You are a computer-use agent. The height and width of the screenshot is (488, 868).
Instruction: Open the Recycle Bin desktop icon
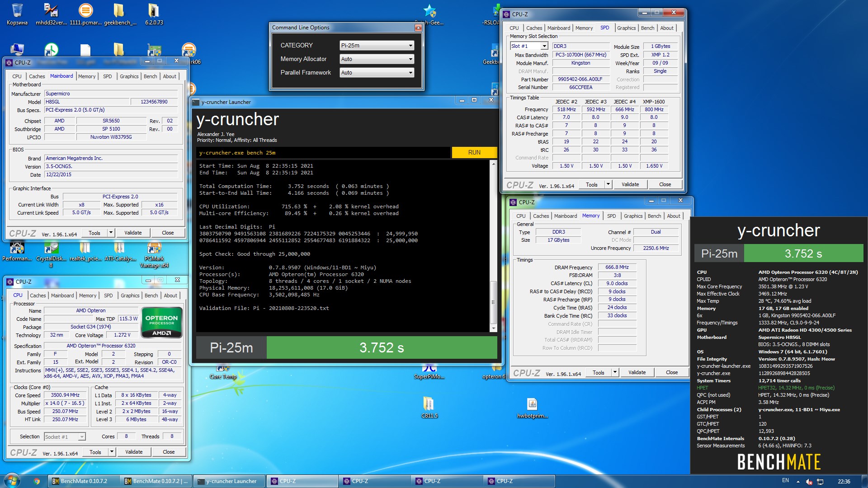pos(17,14)
